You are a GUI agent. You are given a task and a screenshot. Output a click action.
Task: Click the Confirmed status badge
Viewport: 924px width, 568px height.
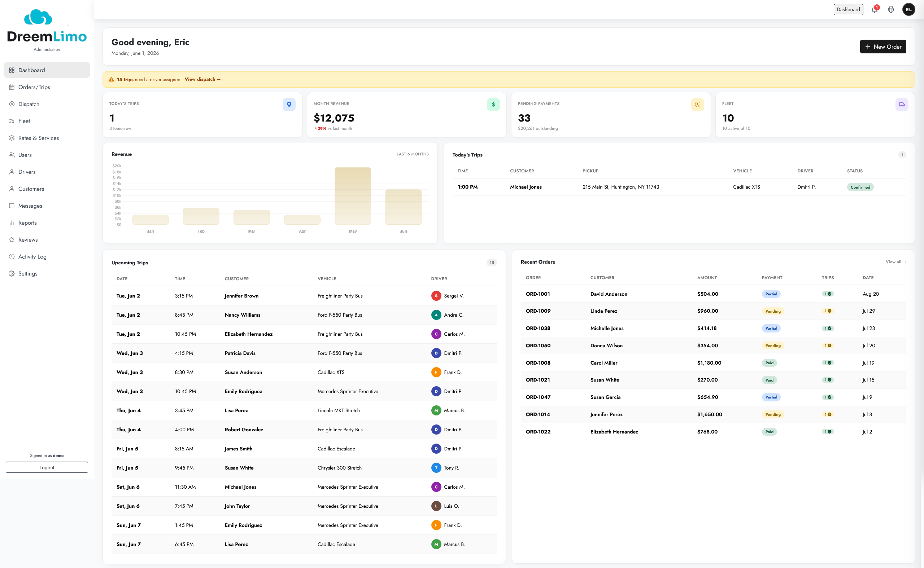click(860, 187)
